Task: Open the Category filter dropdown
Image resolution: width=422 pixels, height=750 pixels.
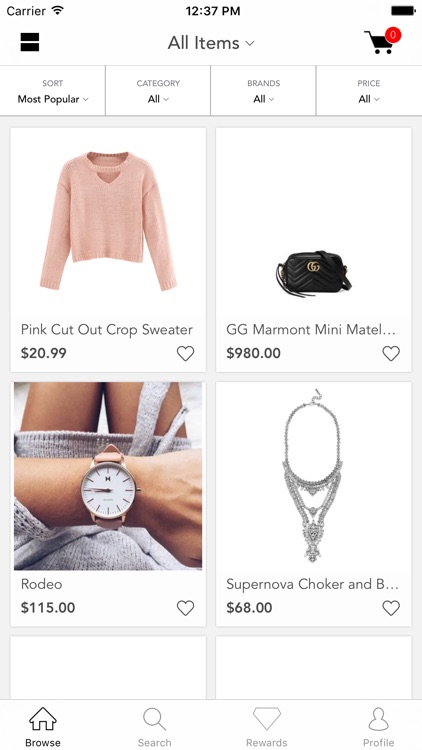Action: pyautogui.click(x=158, y=91)
